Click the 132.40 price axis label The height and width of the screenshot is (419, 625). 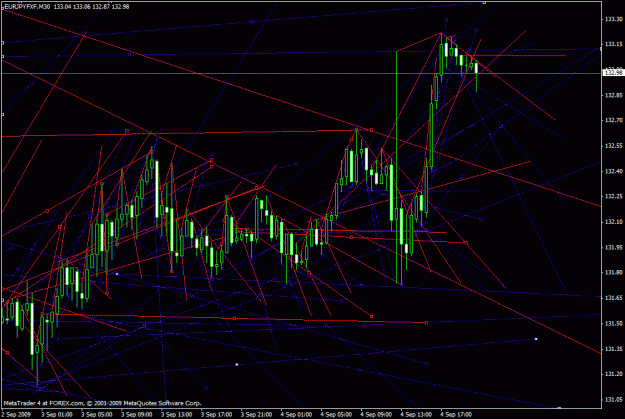click(x=613, y=171)
